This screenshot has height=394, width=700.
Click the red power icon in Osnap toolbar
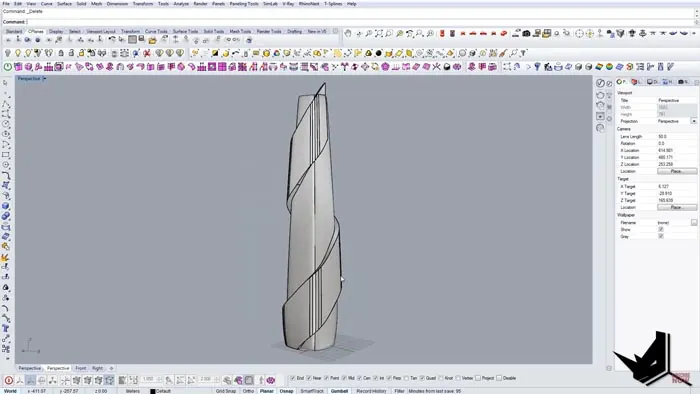coord(8,380)
